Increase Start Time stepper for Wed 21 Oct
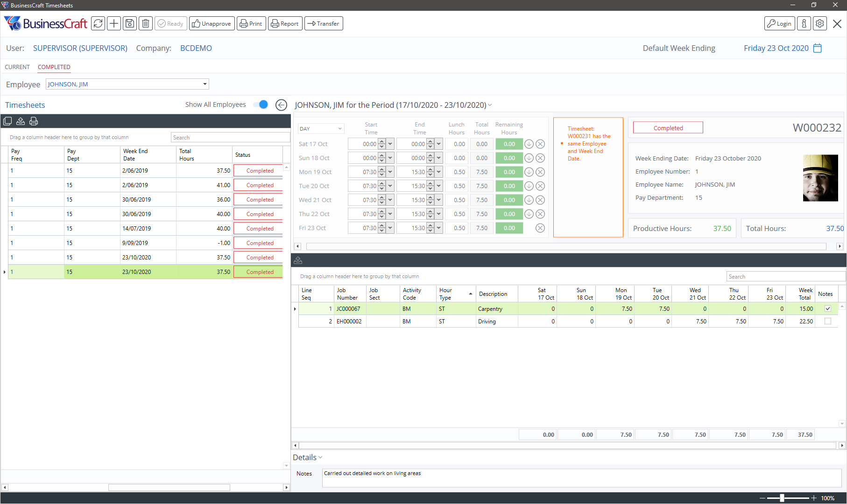 [382, 197]
